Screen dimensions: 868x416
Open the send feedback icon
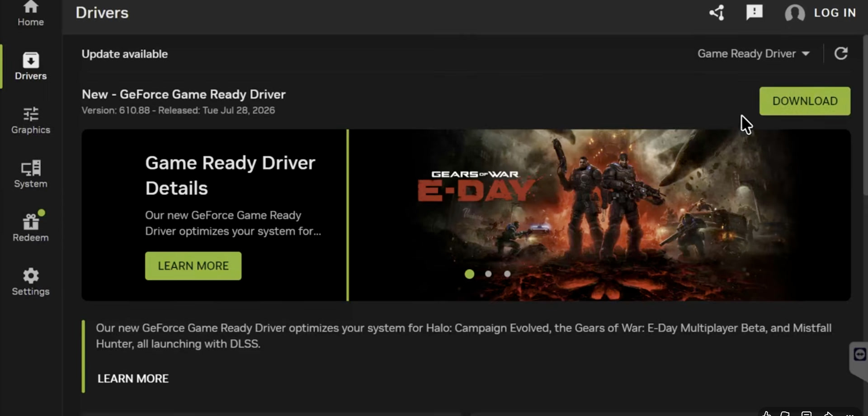(x=754, y=12)
